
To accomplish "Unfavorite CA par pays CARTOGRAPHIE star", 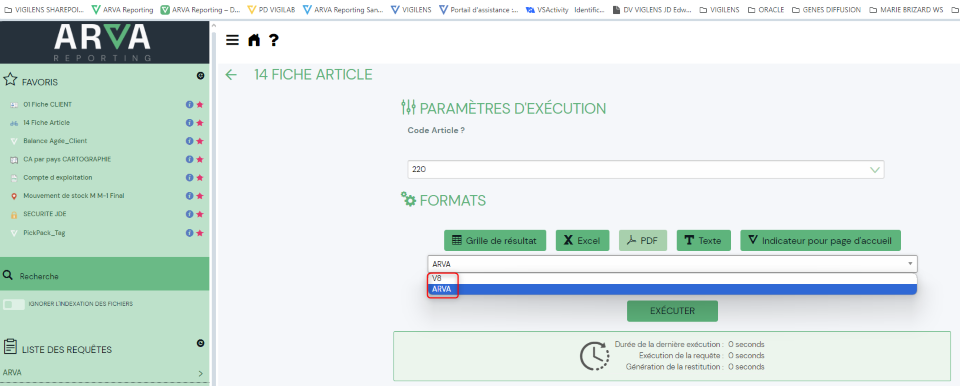I will tap(200, 159).
